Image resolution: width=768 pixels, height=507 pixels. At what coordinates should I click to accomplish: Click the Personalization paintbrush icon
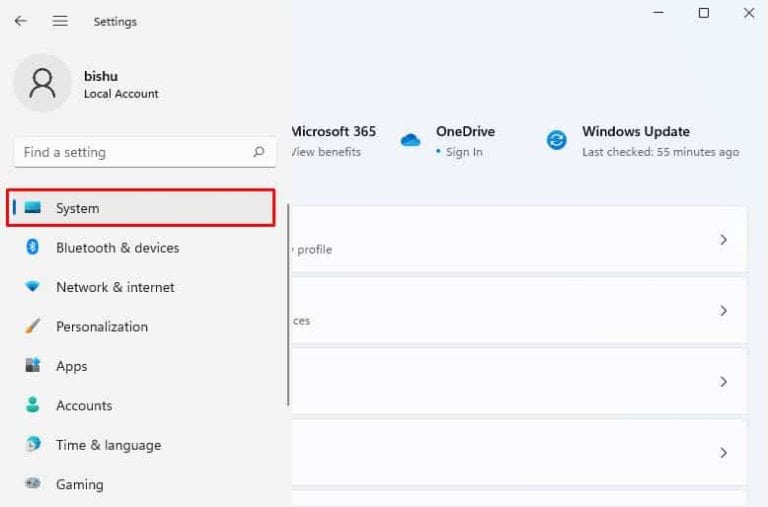tap(33, 326)
